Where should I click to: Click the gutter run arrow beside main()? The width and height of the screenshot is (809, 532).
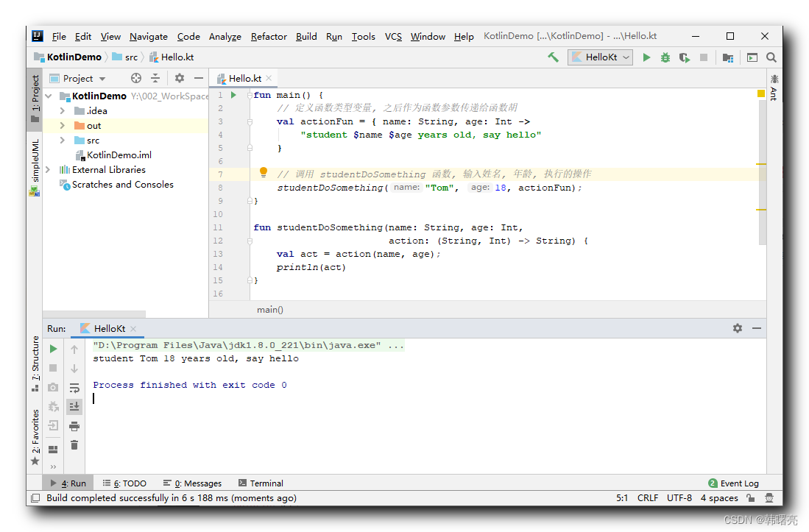[x=234, y=95]
